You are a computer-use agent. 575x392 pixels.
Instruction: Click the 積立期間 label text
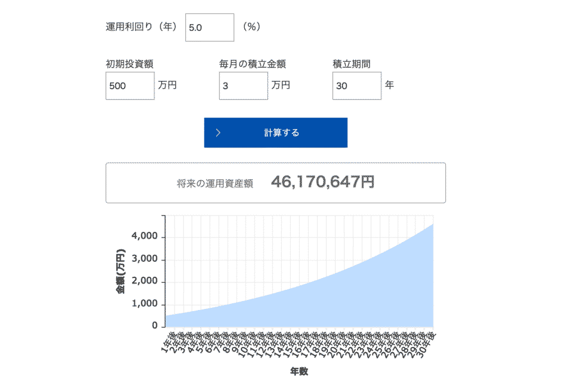point(352,64)
